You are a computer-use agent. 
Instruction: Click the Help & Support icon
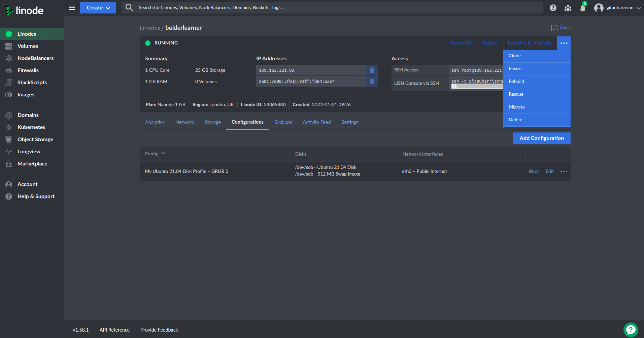[9, 196]
